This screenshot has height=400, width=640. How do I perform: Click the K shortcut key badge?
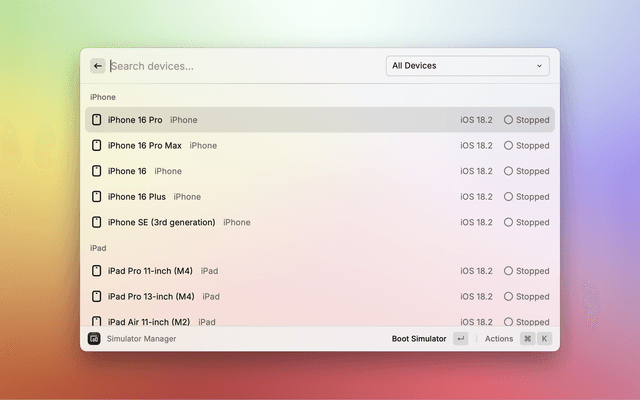pos(544,339)
